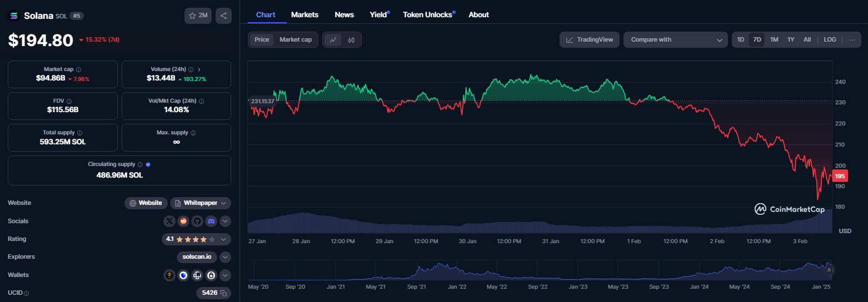Viewport: 868px width, 302px height.
Task: Expand the 4.1 Rating dropdown
Action: (x=196, y=239)
